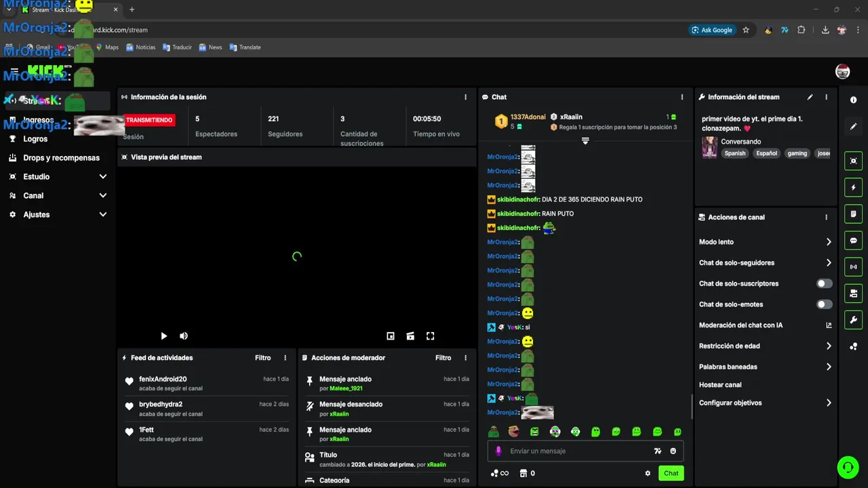868x488 pixels.
Task: Open Información del stream three-dot menu
Action: click(826, 97)
